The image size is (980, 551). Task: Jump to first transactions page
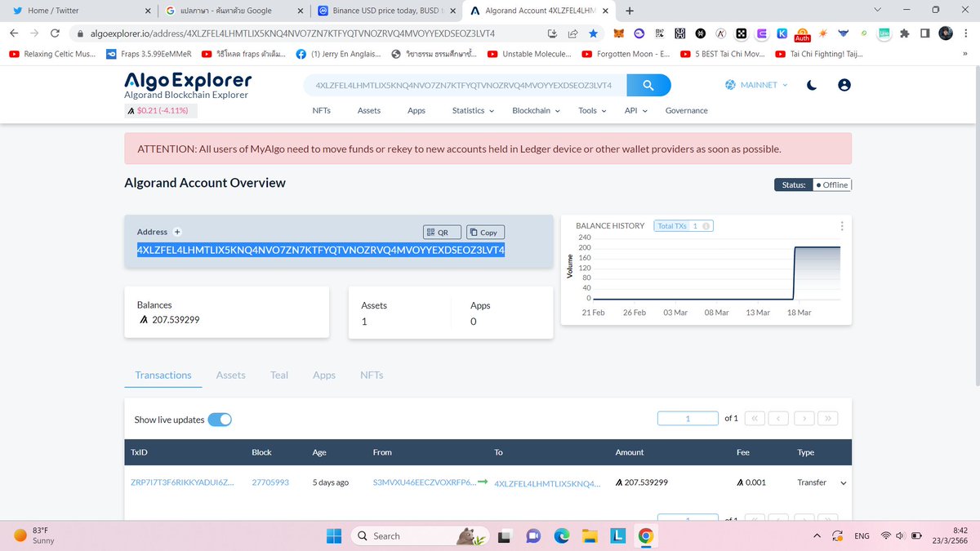coord(754,418)
